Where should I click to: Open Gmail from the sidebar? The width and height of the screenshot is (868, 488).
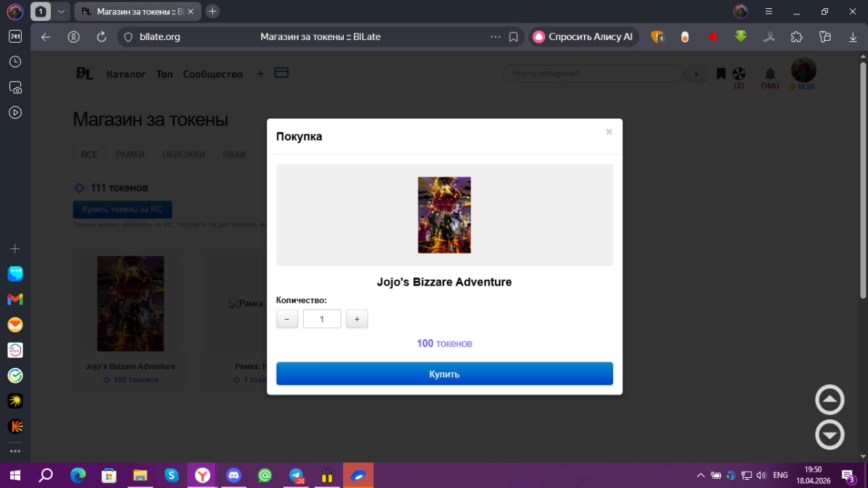pos(15,299)
